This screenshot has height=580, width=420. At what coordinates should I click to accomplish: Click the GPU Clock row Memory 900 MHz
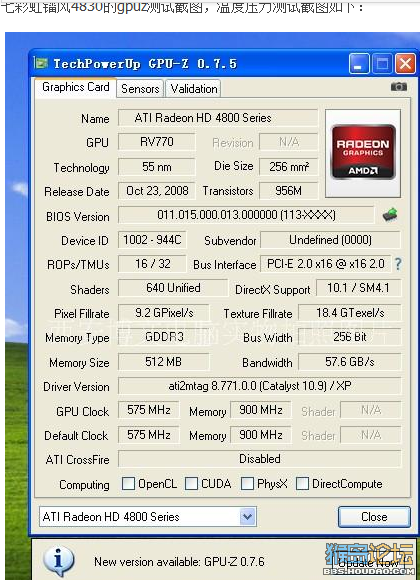261,410
